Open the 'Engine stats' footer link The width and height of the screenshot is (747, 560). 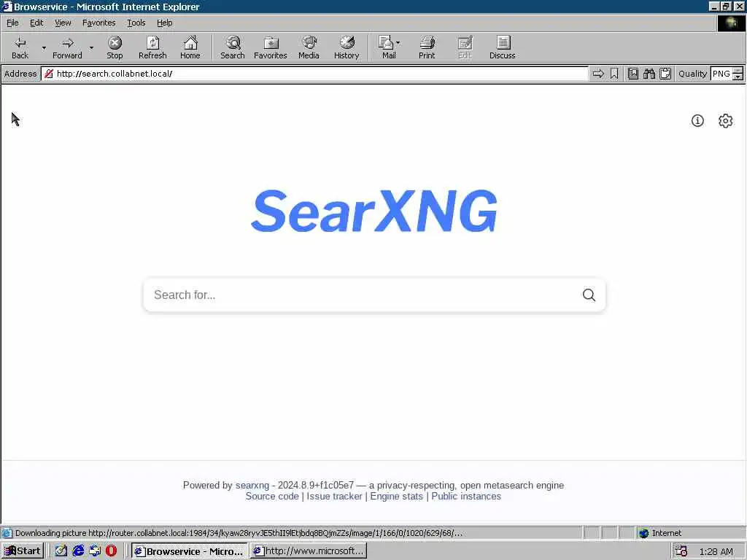coord(396,496)
